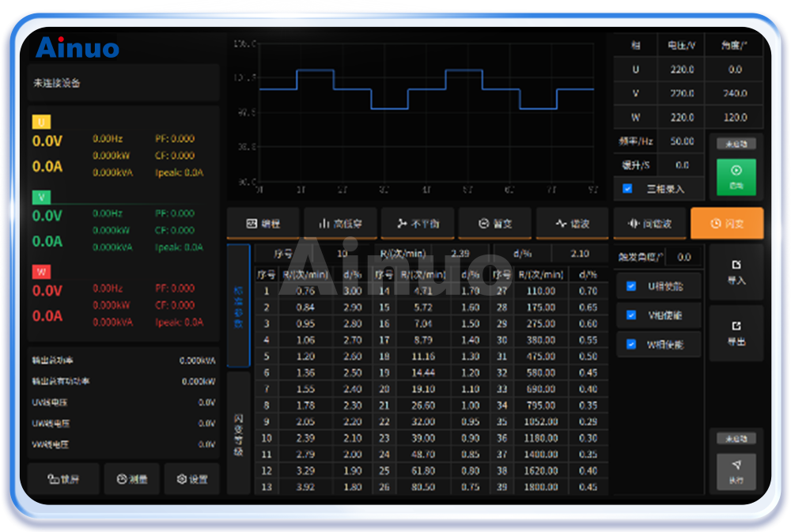
Task: Open the 间谐波 interharmonics tab
Action: [x=649, y=224]
